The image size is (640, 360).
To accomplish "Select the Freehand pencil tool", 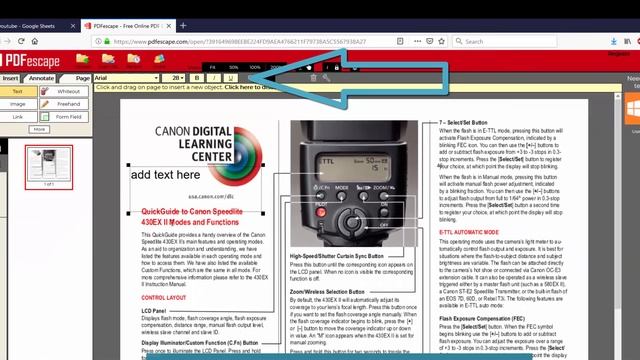I will (x=64, y=104).
